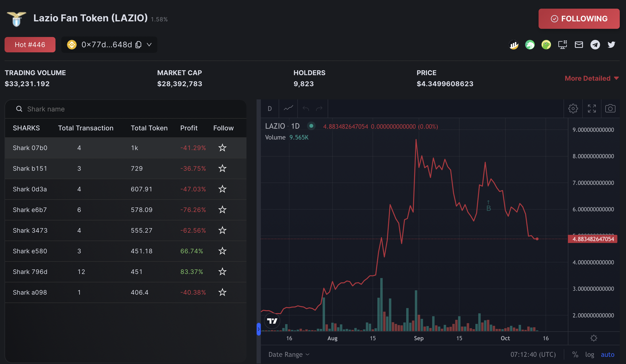Star Shark 796d to follow
Viewport: 626px width, 364px height.
222,272
